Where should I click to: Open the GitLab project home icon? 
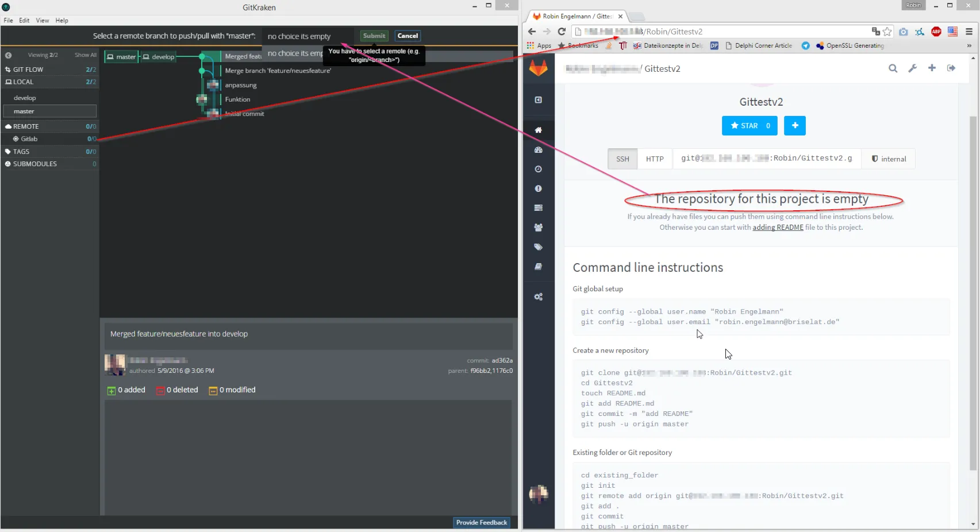coord(539,130)
